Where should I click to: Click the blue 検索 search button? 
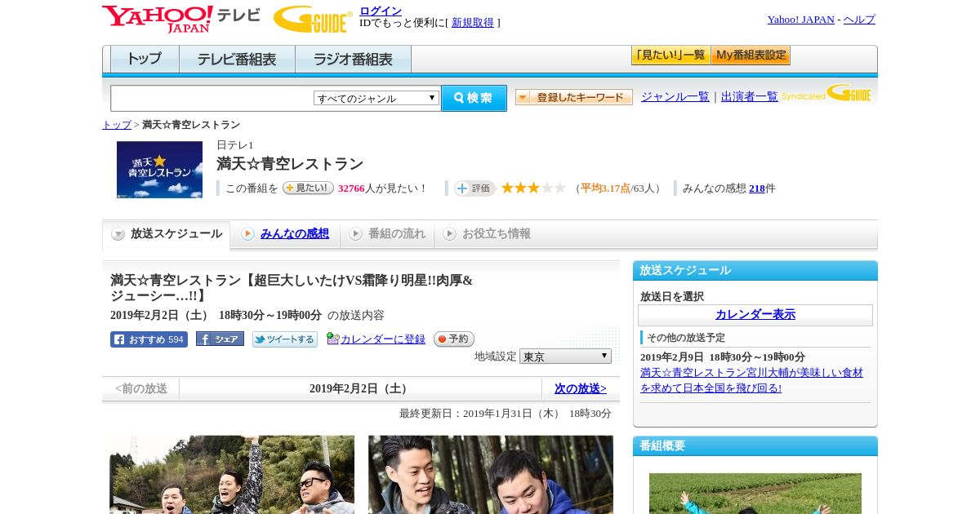pos(474,98)
